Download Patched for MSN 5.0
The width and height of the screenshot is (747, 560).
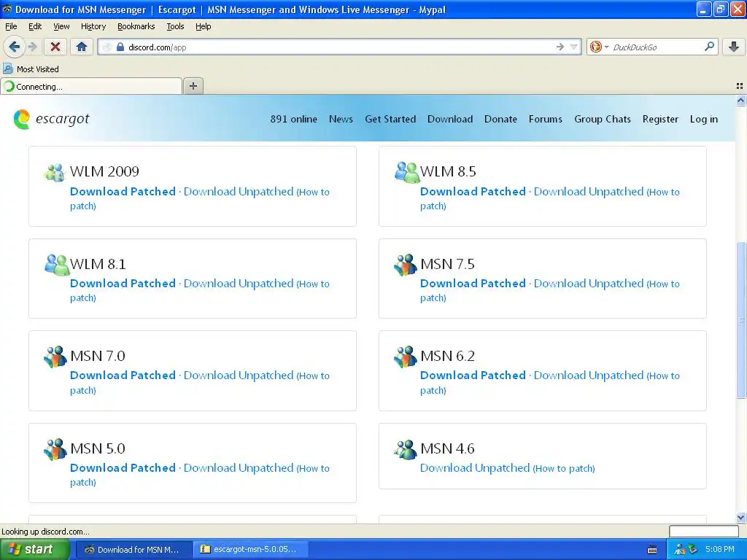tap(123, 467)
